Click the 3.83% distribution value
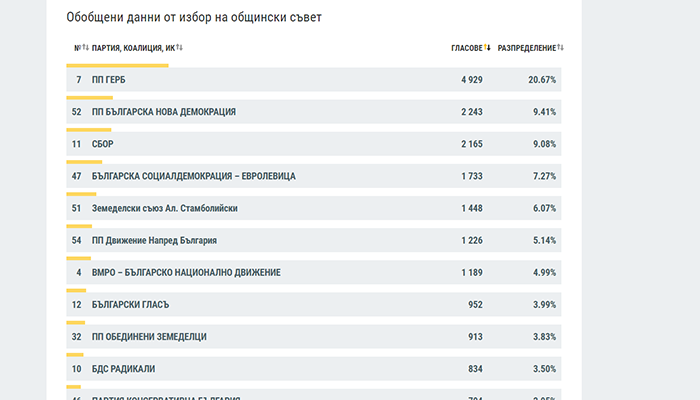Screen dimensions: 700x400 tap(544, 337)
